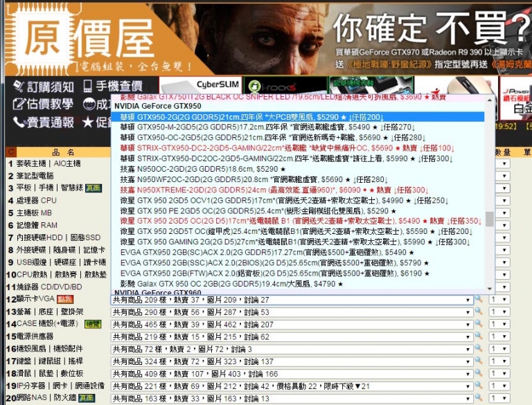Click the dropdown list scroll-down arrow

point(489,289)
